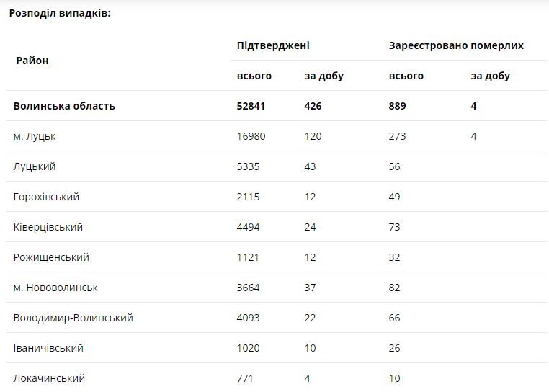
Task: Click the 'Луцький' district name
Action: [35, 166]
